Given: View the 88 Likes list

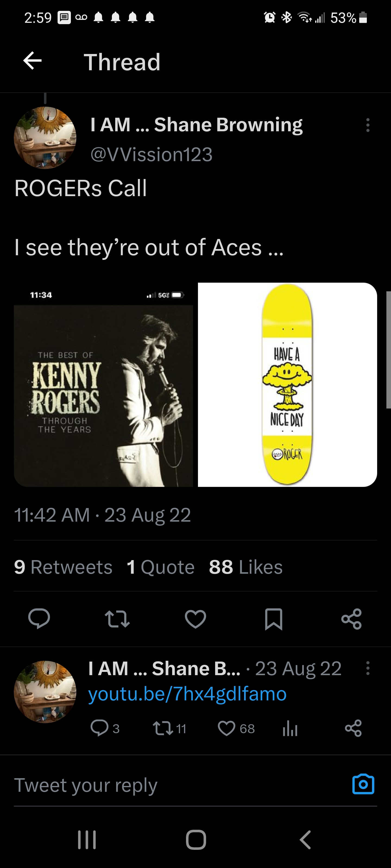Looking at the screenshot, I should 246,567.
